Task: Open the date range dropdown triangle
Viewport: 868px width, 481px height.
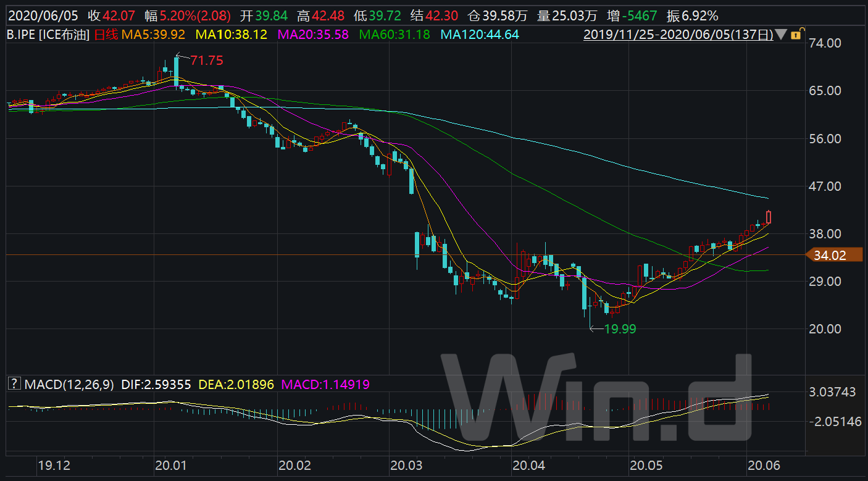Action: tap(782, 35)
